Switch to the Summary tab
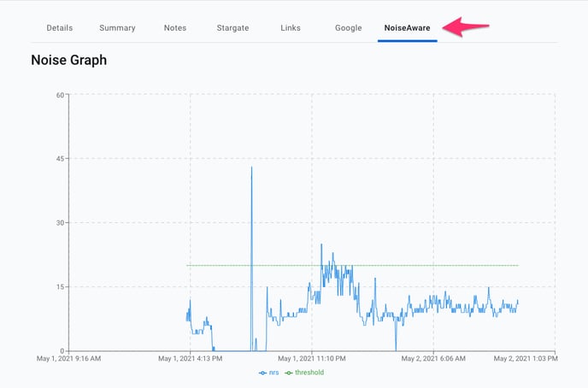This screenshot has height=388, width=588. 117,27
